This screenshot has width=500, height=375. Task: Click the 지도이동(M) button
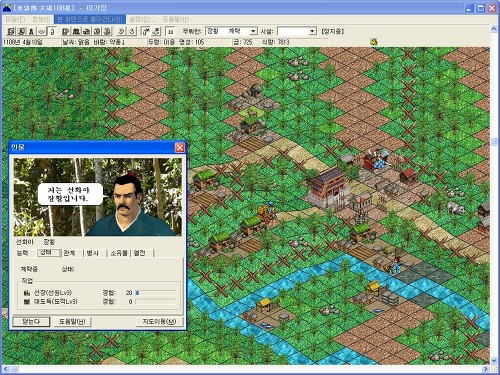click(159, 322)
